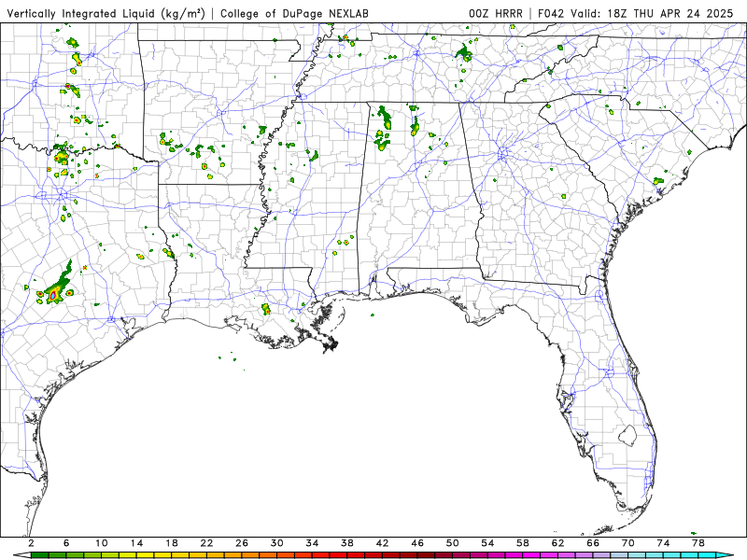Click the 'College of DuPage NEXLAB' label
Viewport: 747px width, 560px height.
coord(294,14)
